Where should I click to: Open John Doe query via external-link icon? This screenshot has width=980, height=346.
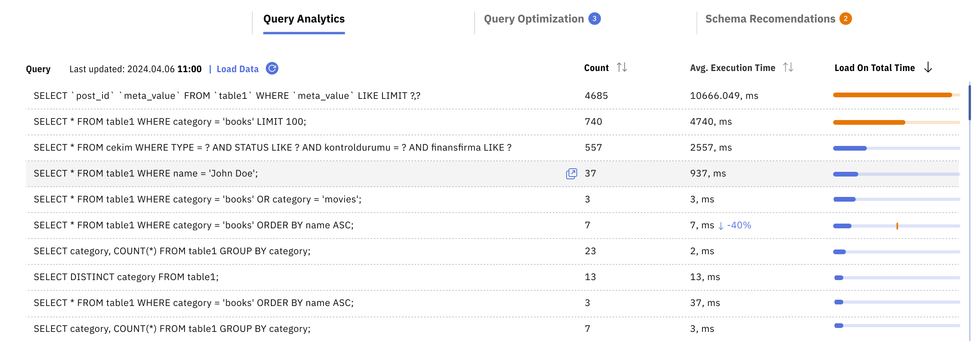[x=571, y=174]
